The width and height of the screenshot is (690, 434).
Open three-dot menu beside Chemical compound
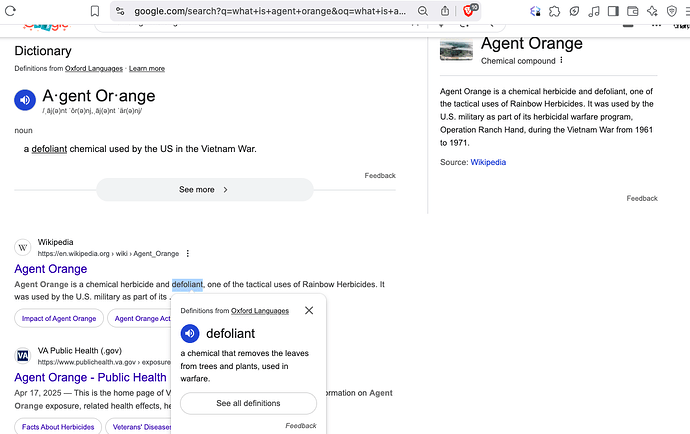[562, 60]
